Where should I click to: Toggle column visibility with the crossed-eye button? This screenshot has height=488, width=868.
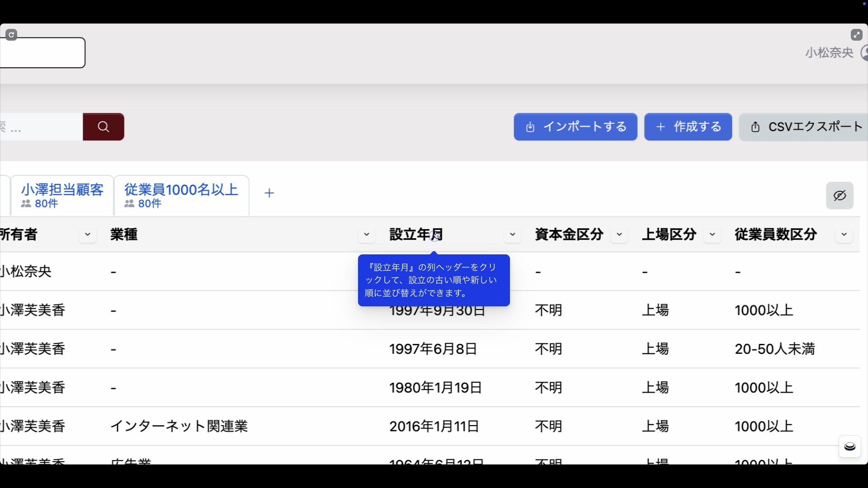(x=840, y=196)
